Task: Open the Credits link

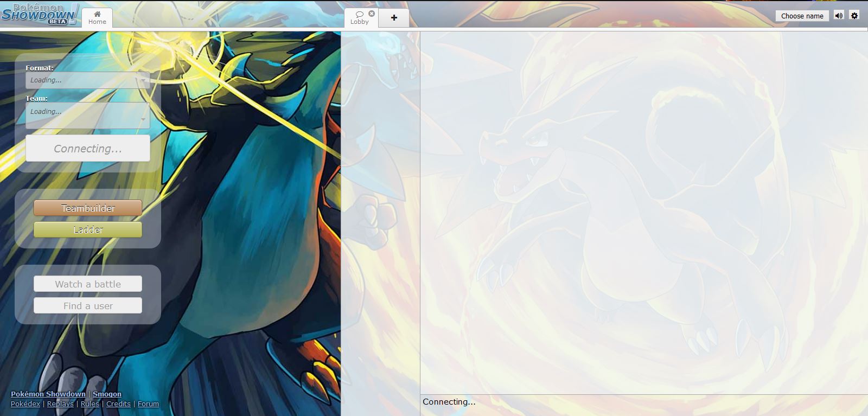Action: click(118, 404)
